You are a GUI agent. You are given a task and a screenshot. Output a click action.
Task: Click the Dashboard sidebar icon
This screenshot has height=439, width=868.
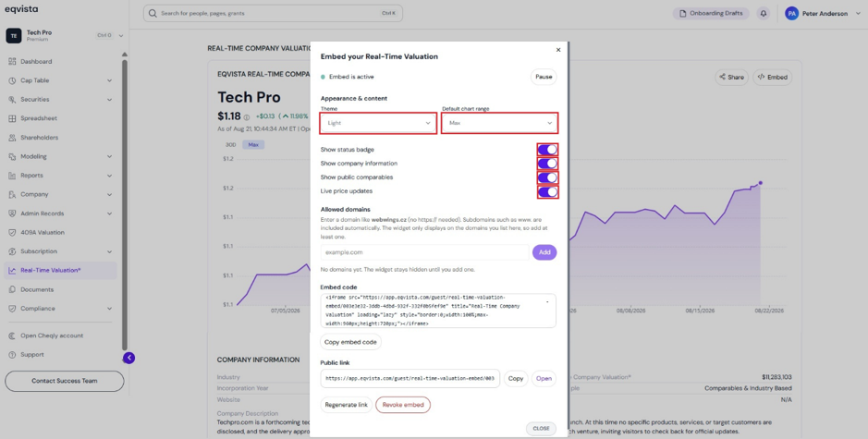click(12, 61)
